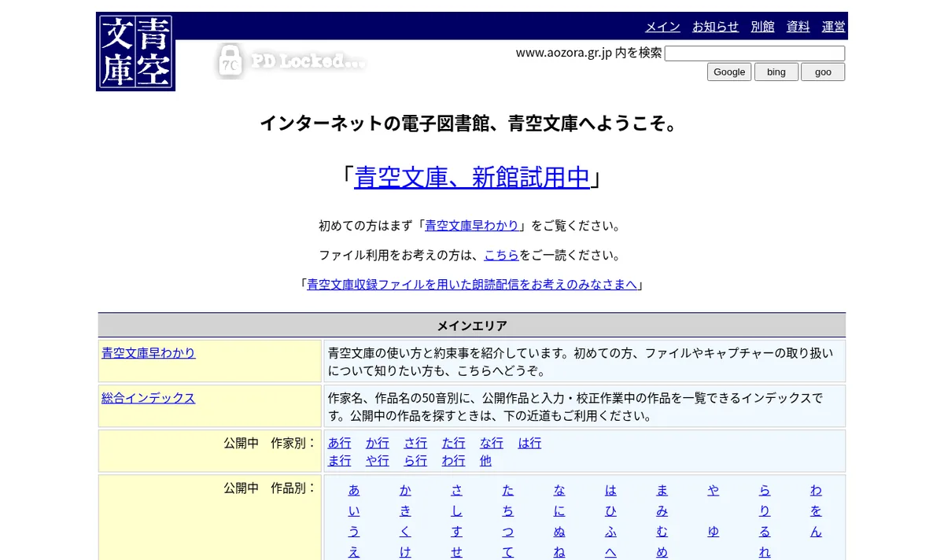Open works starting with を
The height and width of the screenshot is (560, 944).
pos(816,510)
